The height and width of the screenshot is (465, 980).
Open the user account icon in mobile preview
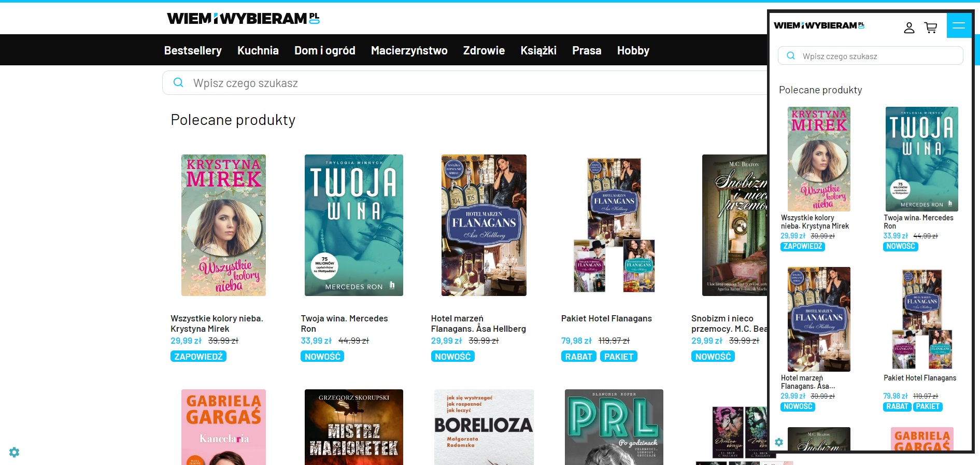point(909,27)
